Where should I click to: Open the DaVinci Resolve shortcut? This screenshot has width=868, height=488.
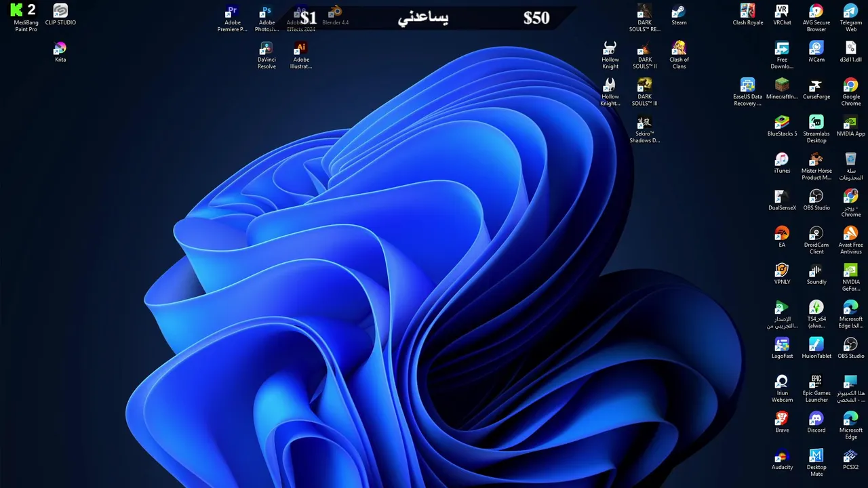[267, 55]
